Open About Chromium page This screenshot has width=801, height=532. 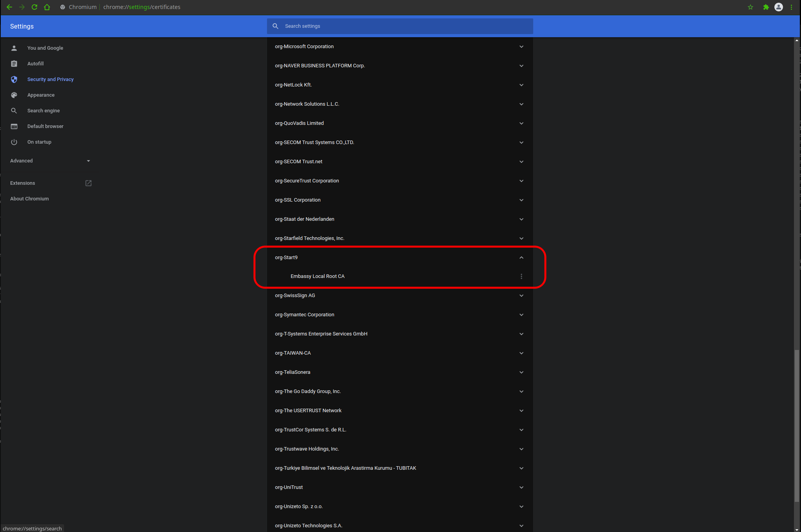click(x=29, y=199)
